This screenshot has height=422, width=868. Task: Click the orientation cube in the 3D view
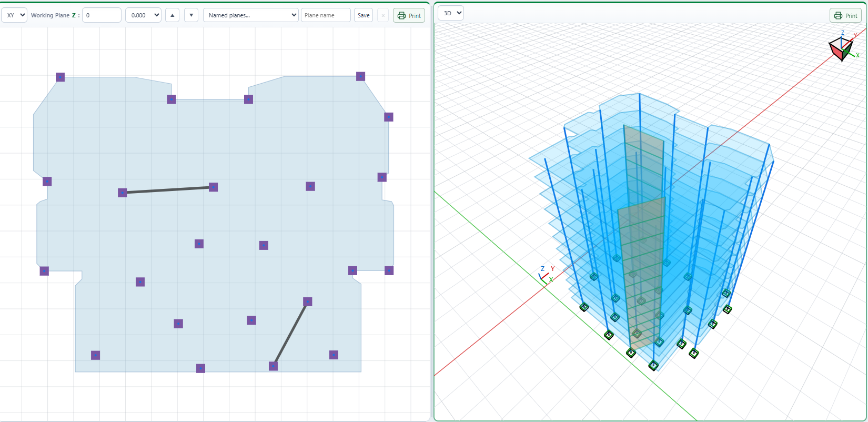click(841, 48)
